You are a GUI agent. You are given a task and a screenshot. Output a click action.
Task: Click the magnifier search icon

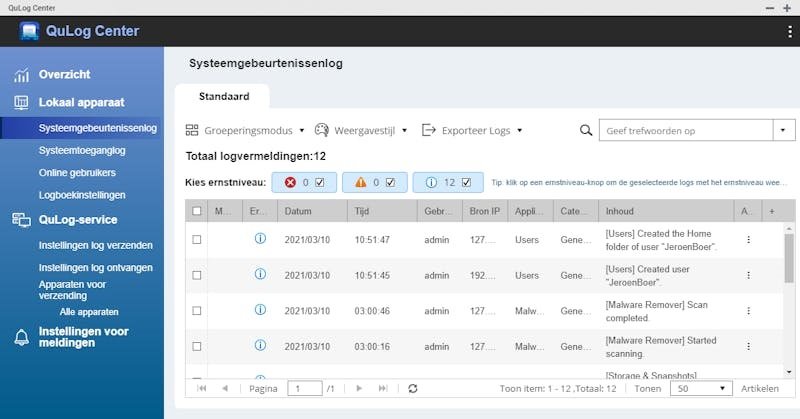pyautogui.click(x=586, y=130)
